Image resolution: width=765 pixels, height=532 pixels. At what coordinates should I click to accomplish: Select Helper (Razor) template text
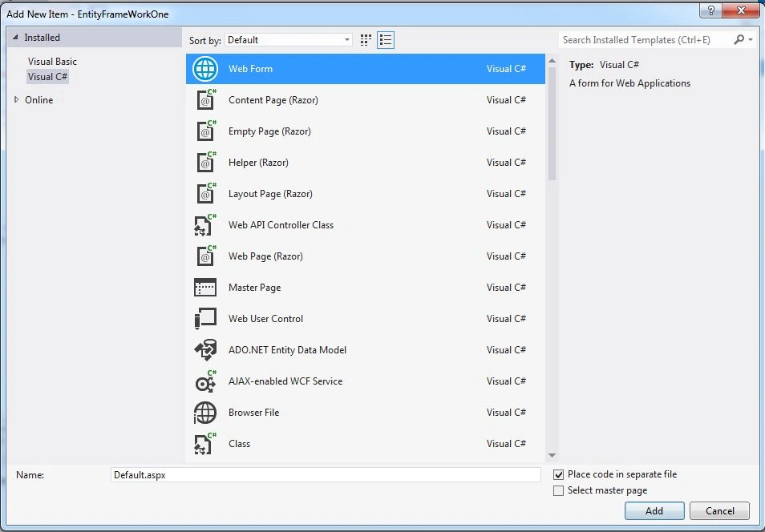coord(258,163)
